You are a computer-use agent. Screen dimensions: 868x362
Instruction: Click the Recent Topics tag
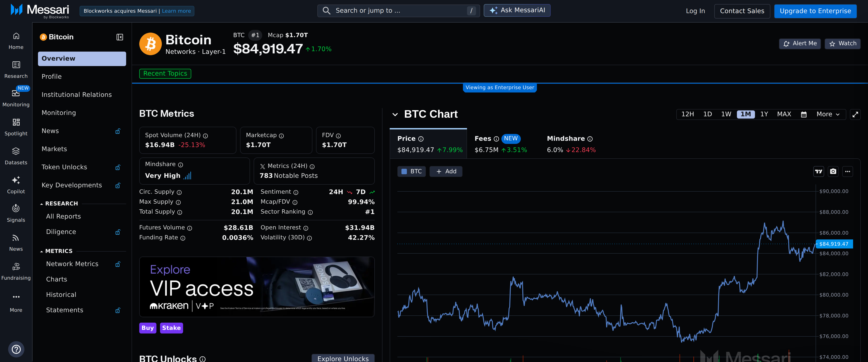coord(165,74)
